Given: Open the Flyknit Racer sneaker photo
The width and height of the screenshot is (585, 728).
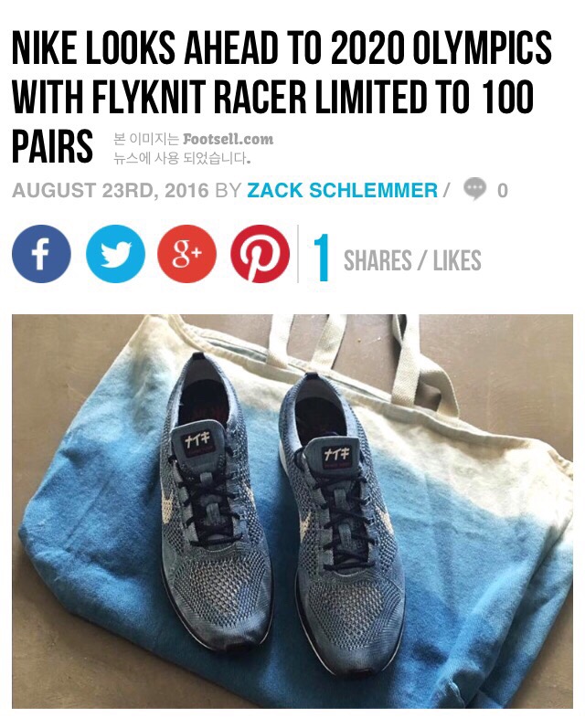Looking at the screenshot, I should coord(292,512).
